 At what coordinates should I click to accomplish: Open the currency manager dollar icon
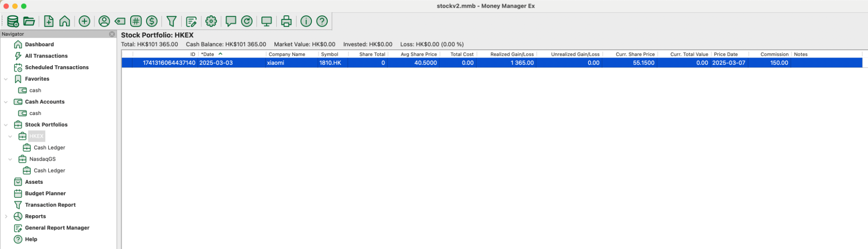[152, 21]
